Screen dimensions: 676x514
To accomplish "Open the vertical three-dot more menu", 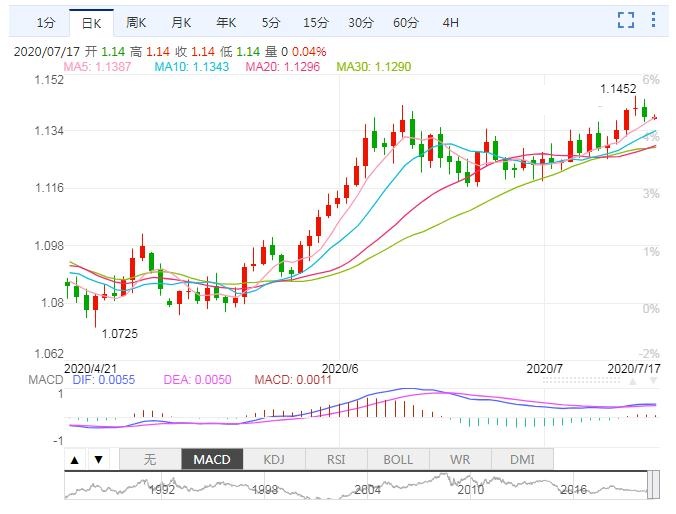I will click(655, 20).
